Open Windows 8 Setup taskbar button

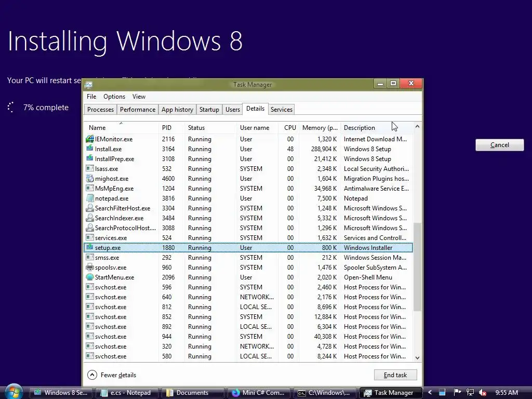pos(61,393)
